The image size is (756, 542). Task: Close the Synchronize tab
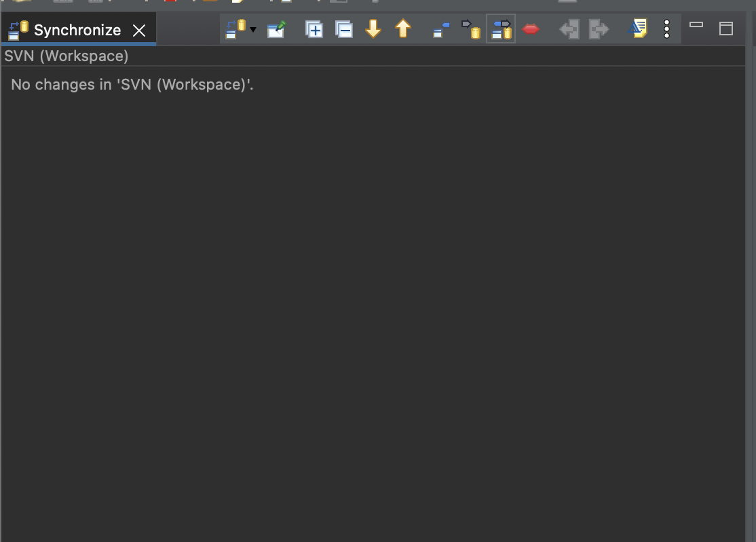pyautogui.click(x=139, y=31)
